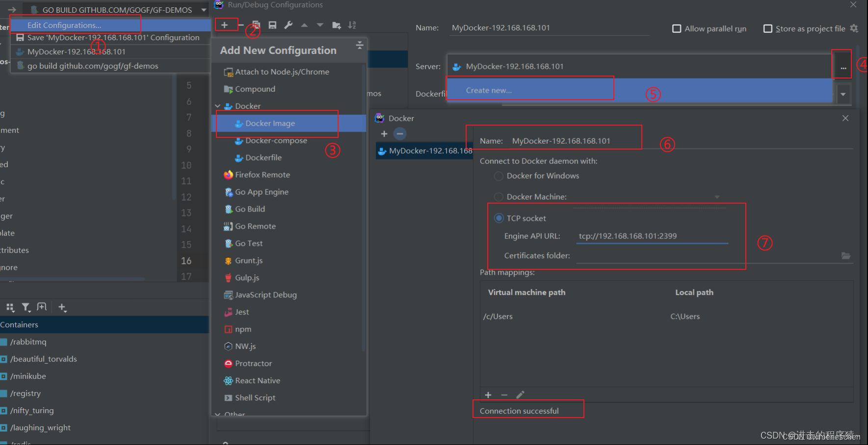This screenshot has width=868, height=445.
Task: Sort configurations alphabetically icon
Action: (352, 25)
